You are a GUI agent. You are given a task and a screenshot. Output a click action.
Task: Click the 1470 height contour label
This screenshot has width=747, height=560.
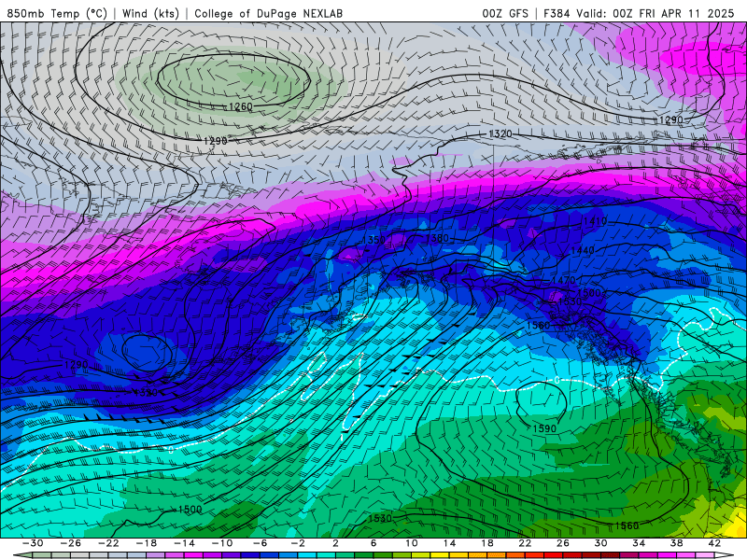pyautogui.click(x=564, y=281)
